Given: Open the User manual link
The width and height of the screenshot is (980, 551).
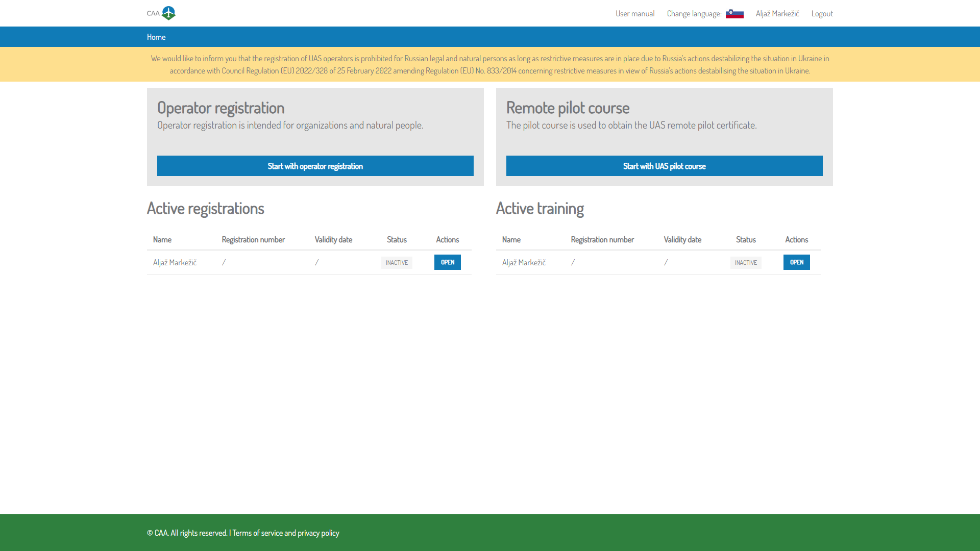Looking at the screenshot, I should [x=635, y=14].
